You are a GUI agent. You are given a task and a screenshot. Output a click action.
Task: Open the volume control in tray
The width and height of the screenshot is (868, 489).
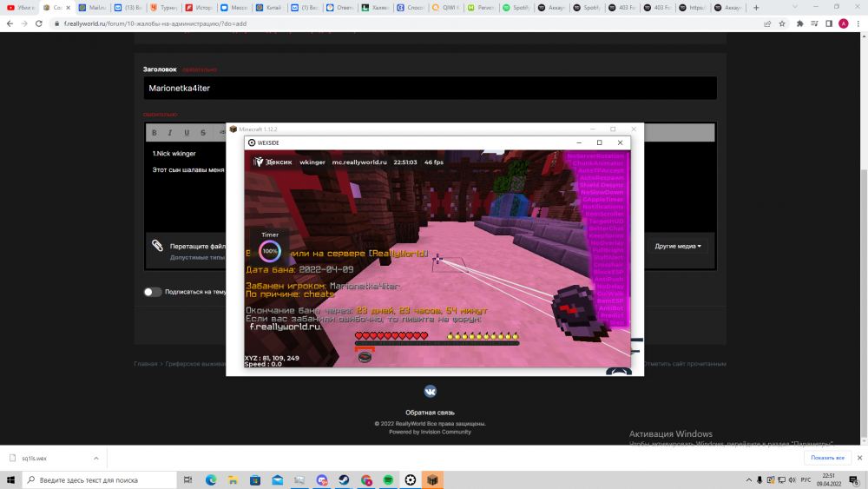pos(792,480)
